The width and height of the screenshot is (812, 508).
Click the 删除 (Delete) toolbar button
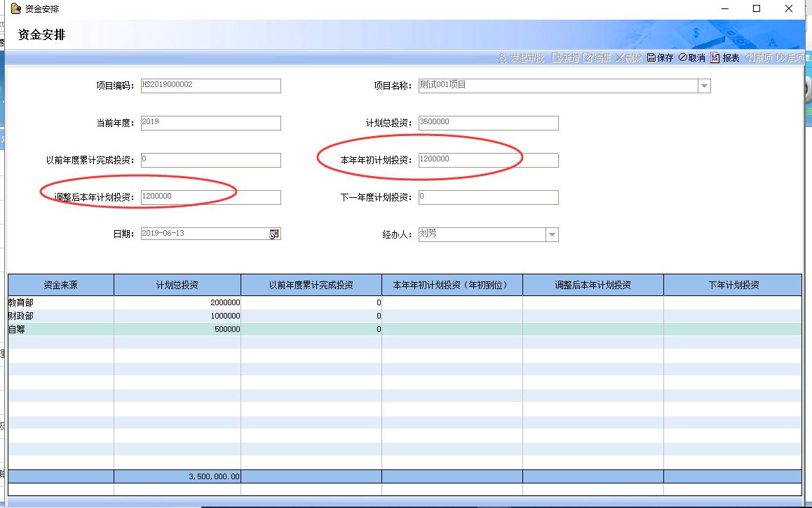pos(629,58)
